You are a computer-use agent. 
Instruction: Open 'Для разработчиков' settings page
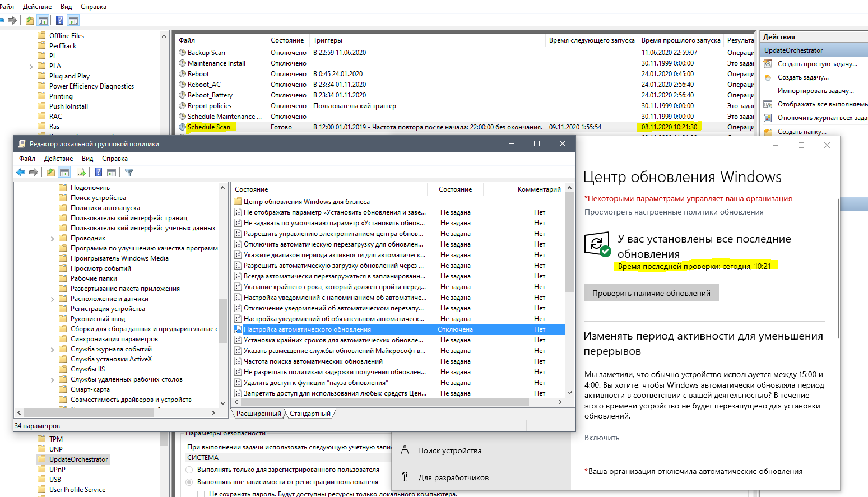(453, 477)
